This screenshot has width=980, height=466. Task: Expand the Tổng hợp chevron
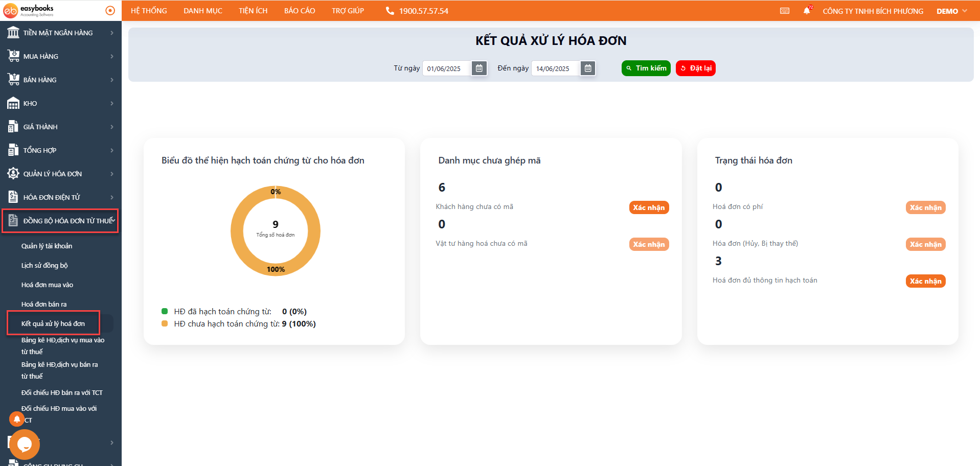pos(112,150)
